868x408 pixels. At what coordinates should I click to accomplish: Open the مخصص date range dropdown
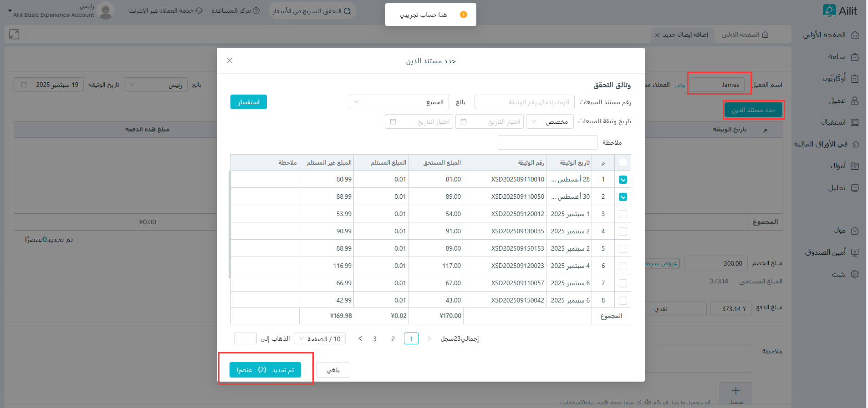point(549,121)
